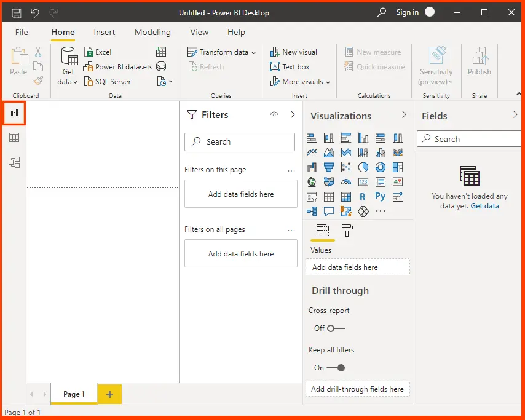Collapse the Visualizations pane chevron
Screen dimensions: 525x420
(404, 115)
